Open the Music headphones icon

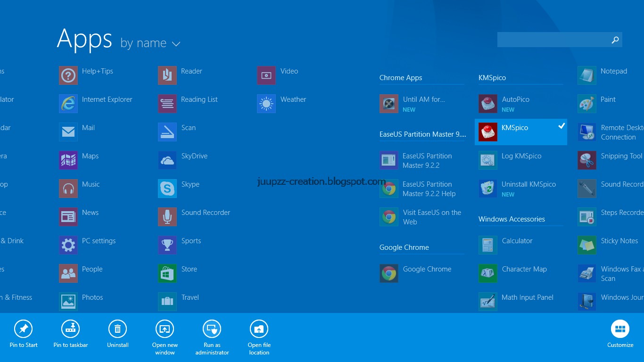(x=68, y=189)
